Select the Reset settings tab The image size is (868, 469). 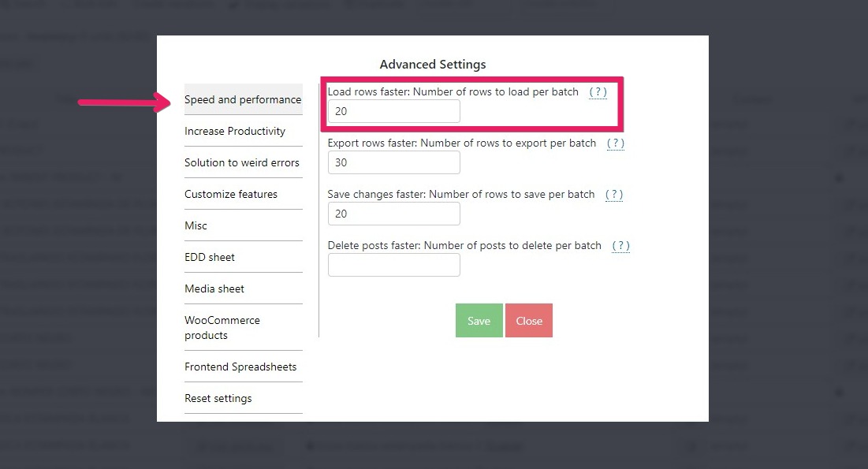(218, 399)
